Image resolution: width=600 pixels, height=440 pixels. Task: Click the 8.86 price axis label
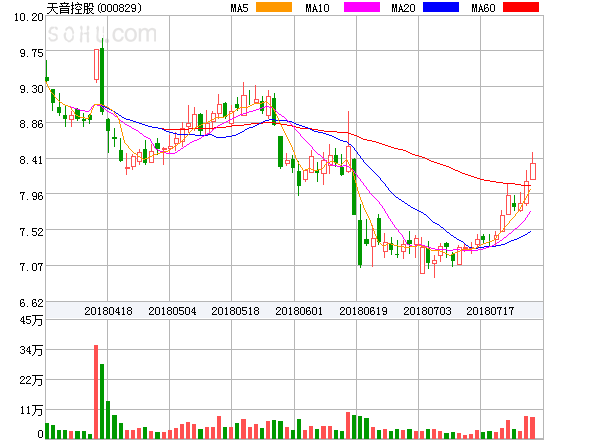click(31, 124)
